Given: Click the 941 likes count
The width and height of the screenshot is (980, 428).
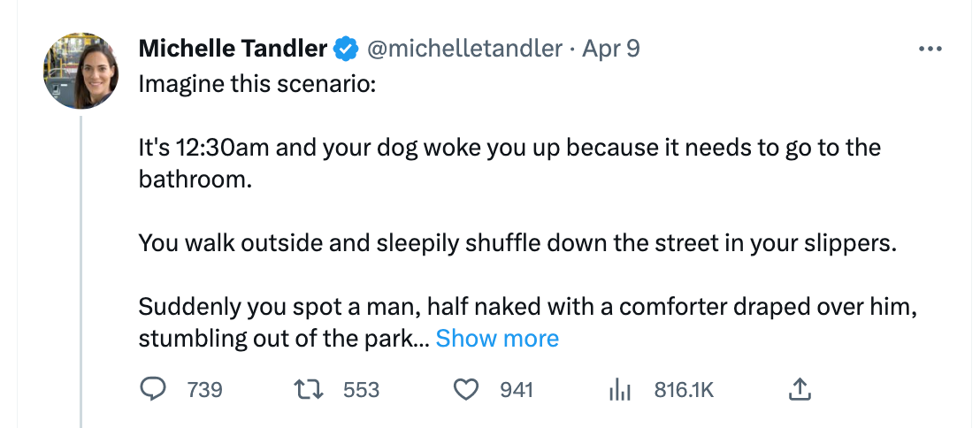Looking at the screenshot, I should click(517, 389).
